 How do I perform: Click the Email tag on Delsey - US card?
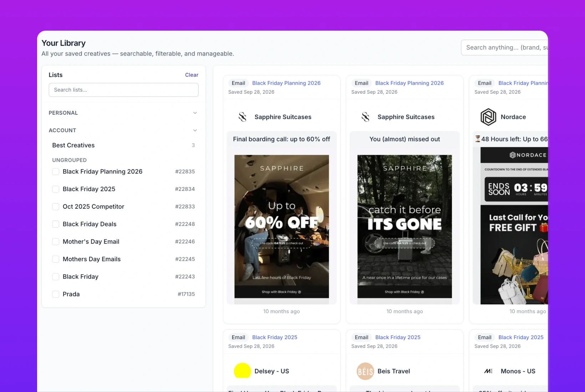coord(238,337)
